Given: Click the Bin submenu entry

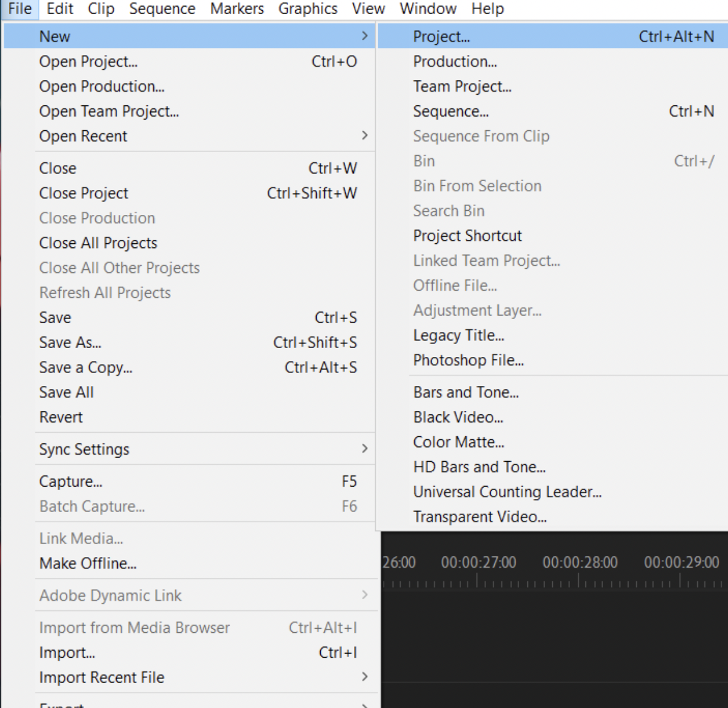Looking at the screenshot, I should 553,161.
